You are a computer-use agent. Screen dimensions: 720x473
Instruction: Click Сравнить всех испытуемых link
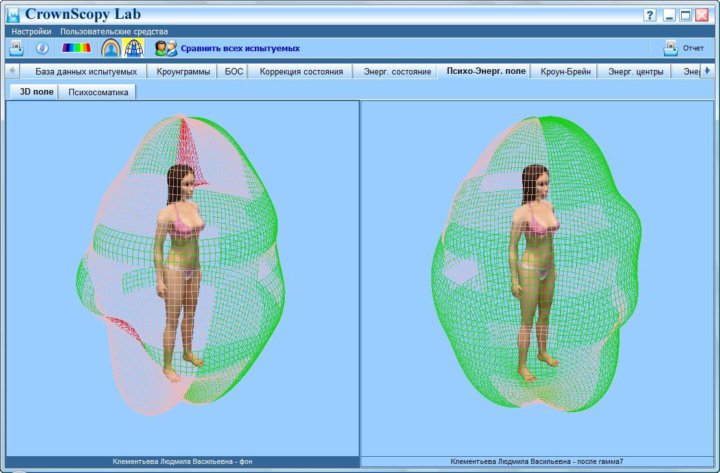240,48
